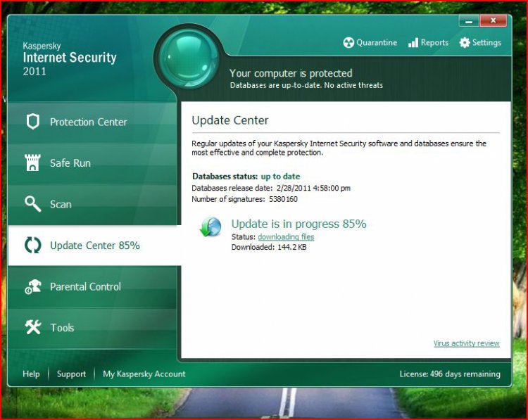Click 'Downloaded: 144.2 KB' text
The image size is (528, 420).
[x=269, y=248]
